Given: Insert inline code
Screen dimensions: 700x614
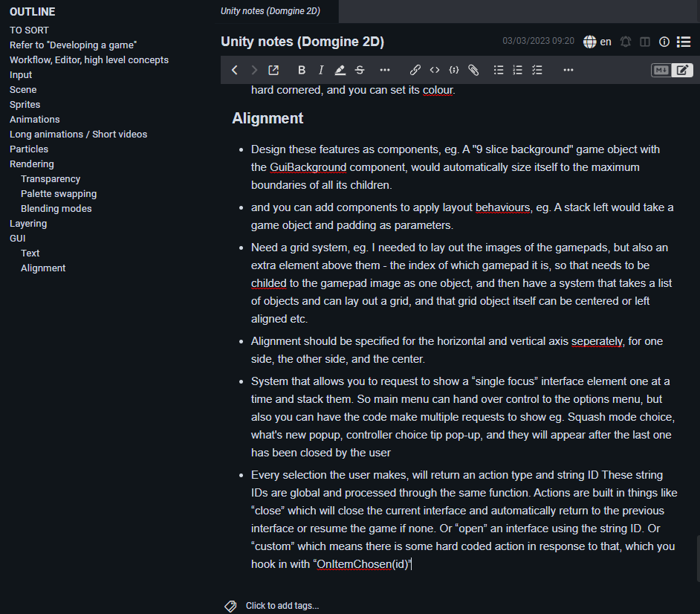Looking at the screenshot, I should tap(435, 70).
